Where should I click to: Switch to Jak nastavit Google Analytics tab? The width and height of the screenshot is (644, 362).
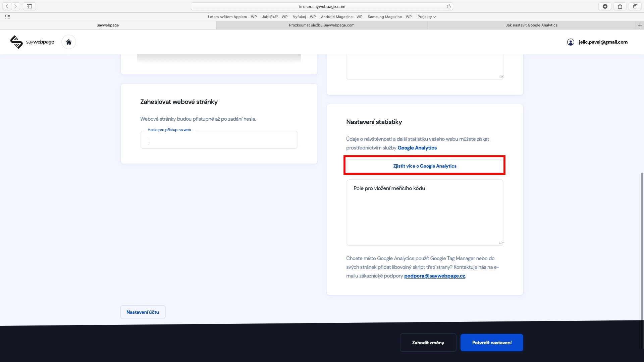531,25
